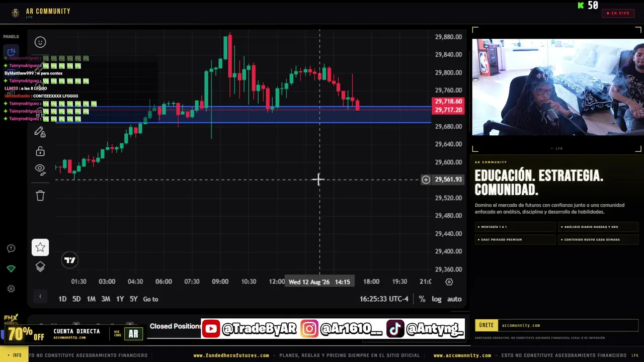Click the LLM20 chat message
The image size is (644, 362).
point(26,88)
